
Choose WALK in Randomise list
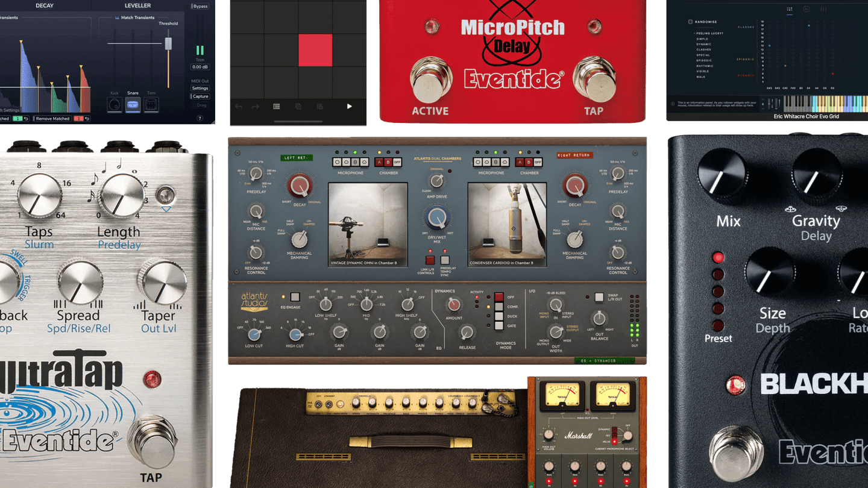700,77
